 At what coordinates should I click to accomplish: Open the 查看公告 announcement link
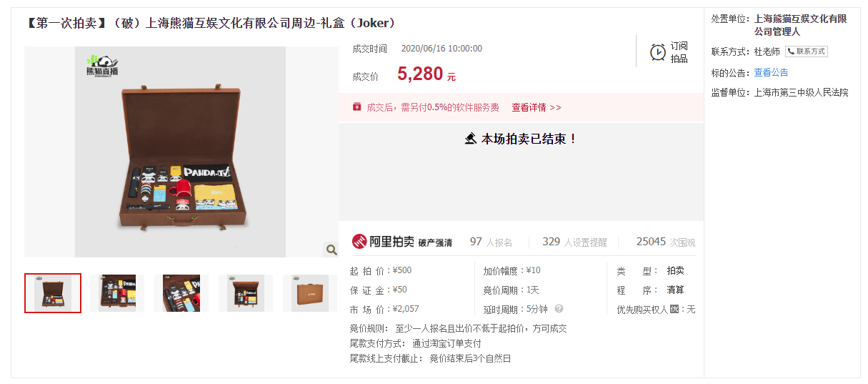point(771,72)
